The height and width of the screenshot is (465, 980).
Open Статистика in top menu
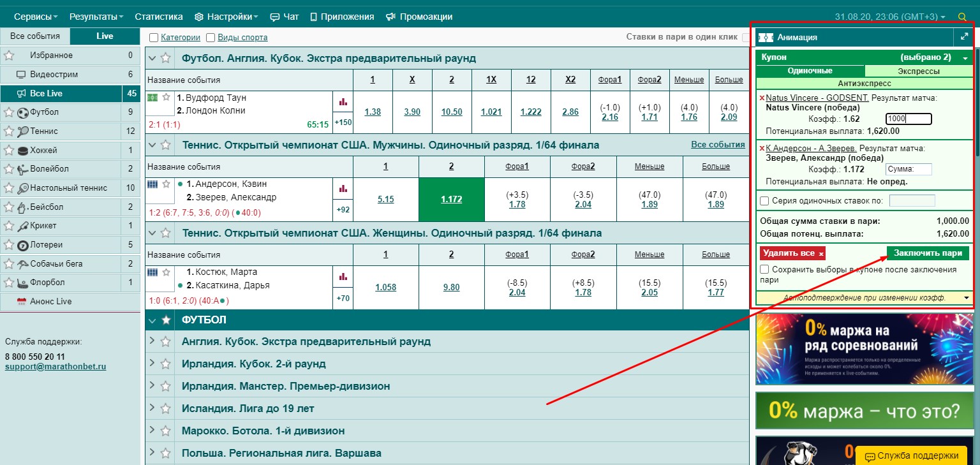[x=159, y=17]
